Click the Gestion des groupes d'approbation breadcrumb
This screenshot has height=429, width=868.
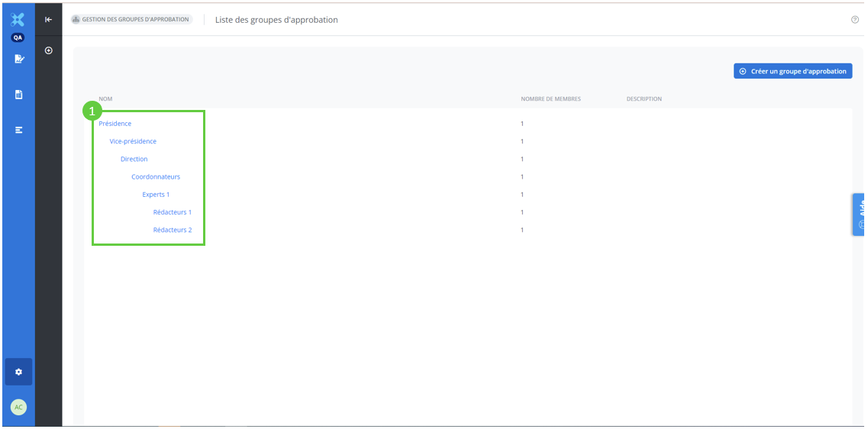click(x=131, y=20)
